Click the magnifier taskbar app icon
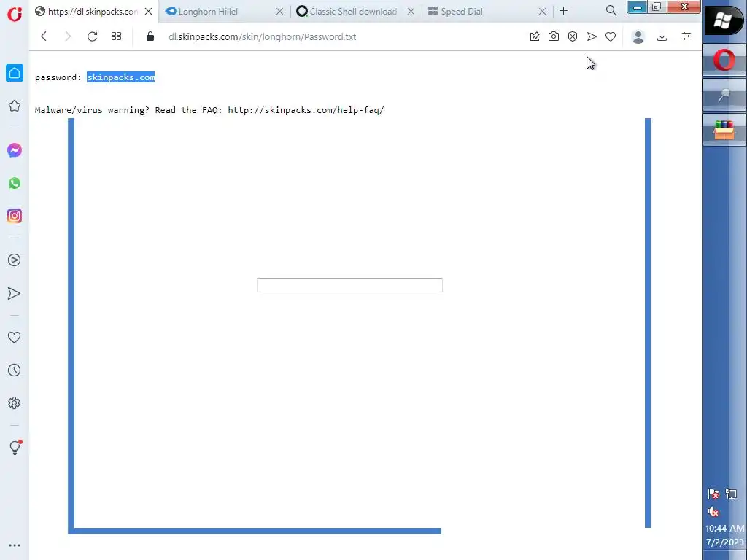 pos(724,95)
